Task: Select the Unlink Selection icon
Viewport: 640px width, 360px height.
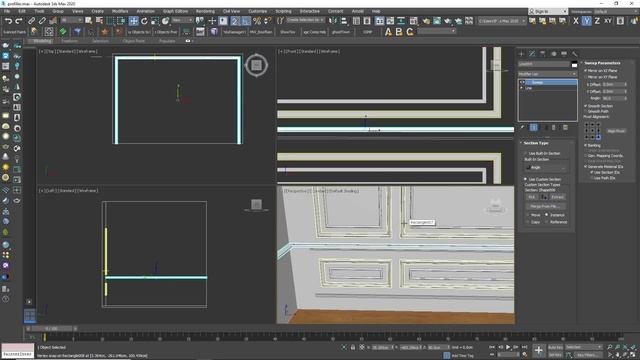Action: click(42, 21)
